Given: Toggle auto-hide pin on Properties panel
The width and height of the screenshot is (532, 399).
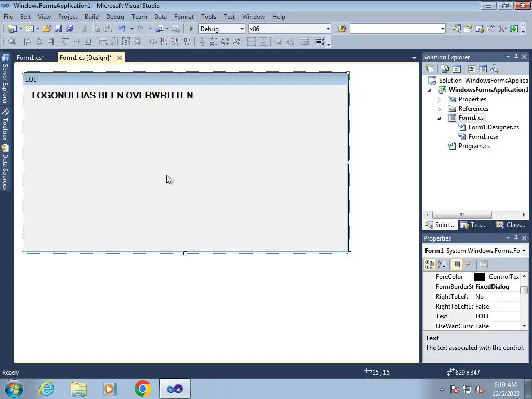Looking at the screenshot, I should point(516,238).
